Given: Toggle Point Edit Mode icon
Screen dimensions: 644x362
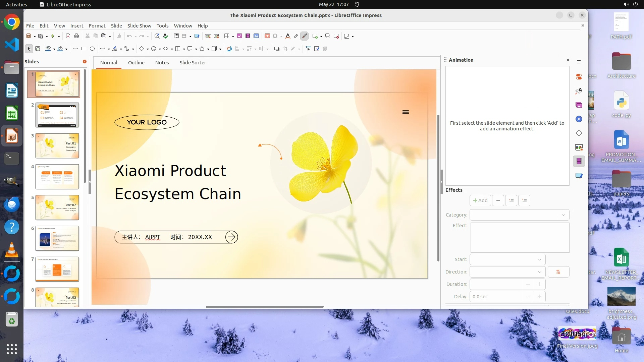Looking at the screenshot, I should pos(308,49).
